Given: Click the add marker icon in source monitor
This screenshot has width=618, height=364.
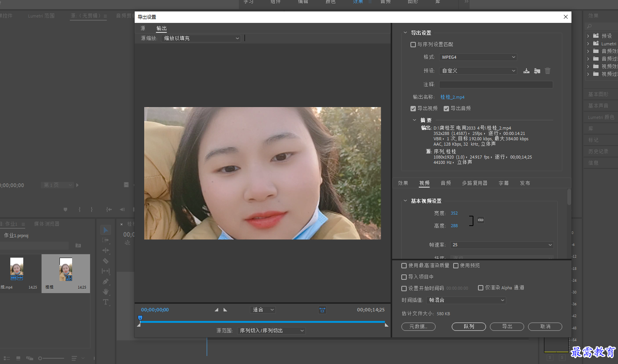Looking at the screenshot, I should click(65, 209).
